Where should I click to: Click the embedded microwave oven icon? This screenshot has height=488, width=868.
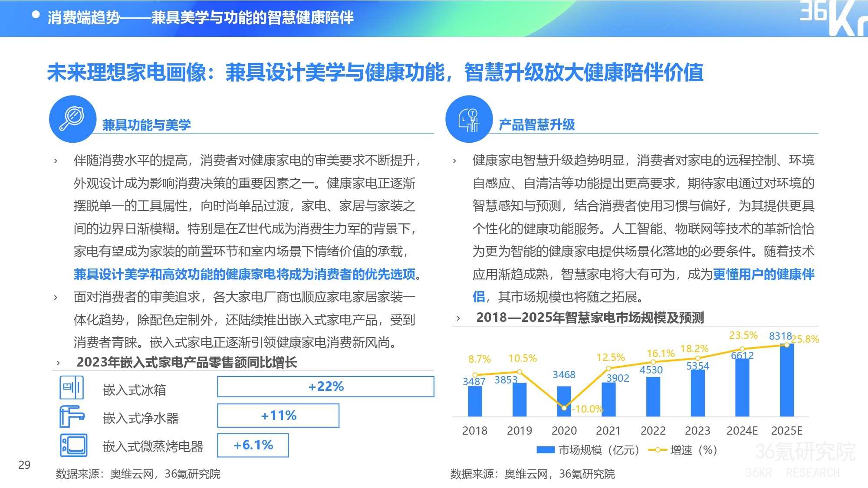pos(74,445)
